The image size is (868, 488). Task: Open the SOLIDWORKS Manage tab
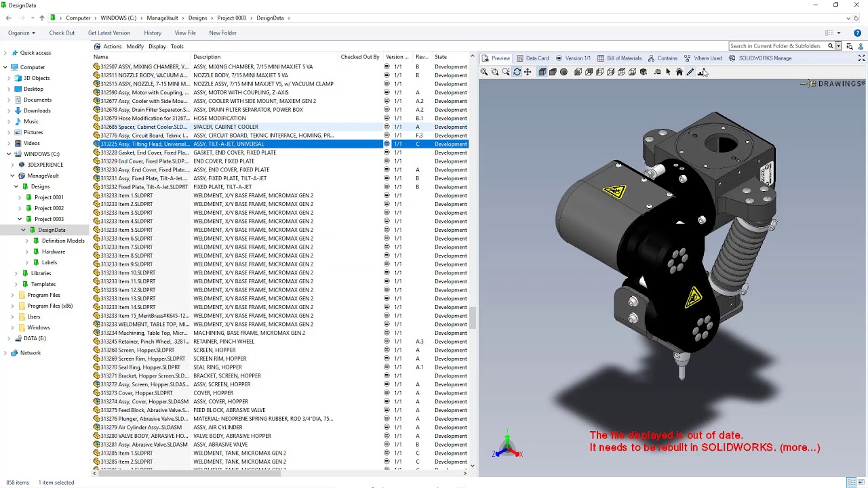760,58
